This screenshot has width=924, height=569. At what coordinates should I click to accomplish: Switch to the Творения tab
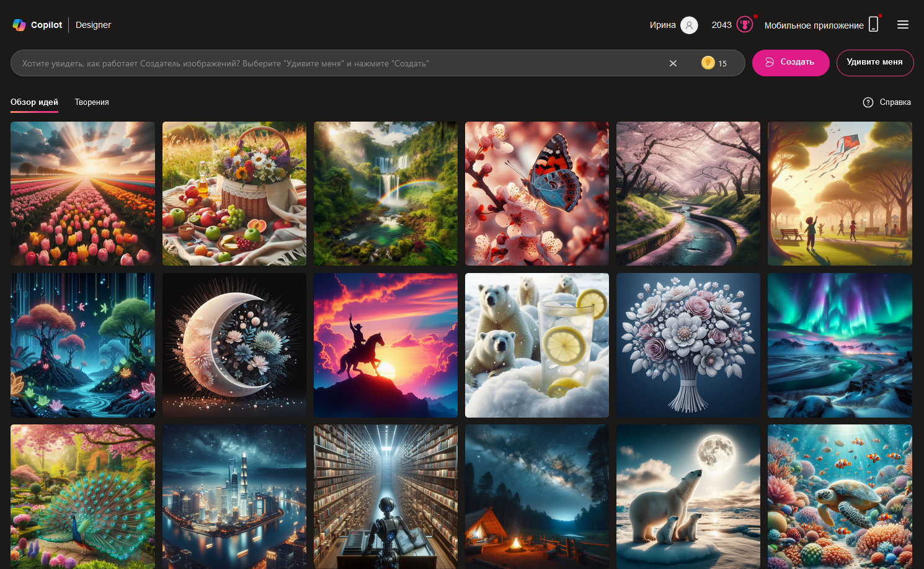coord(92,102)
